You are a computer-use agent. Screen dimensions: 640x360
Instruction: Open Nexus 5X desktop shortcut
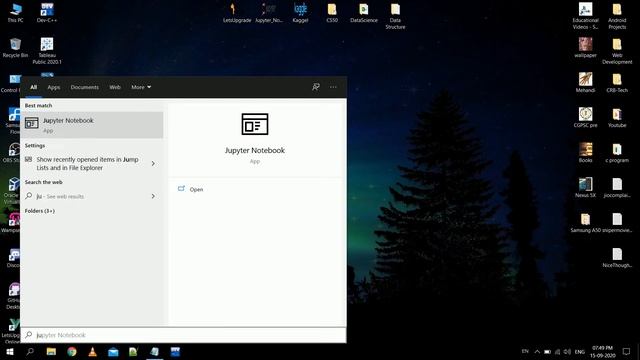click(x=585, y=188)
